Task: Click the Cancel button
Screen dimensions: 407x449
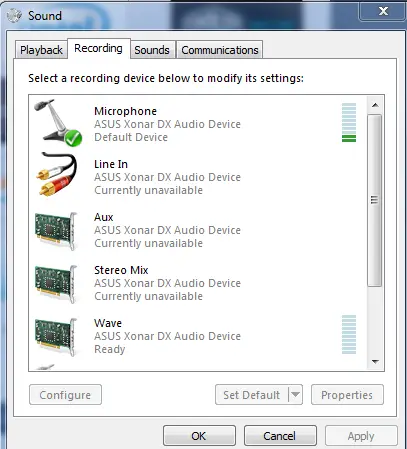Action: (280, 436)
